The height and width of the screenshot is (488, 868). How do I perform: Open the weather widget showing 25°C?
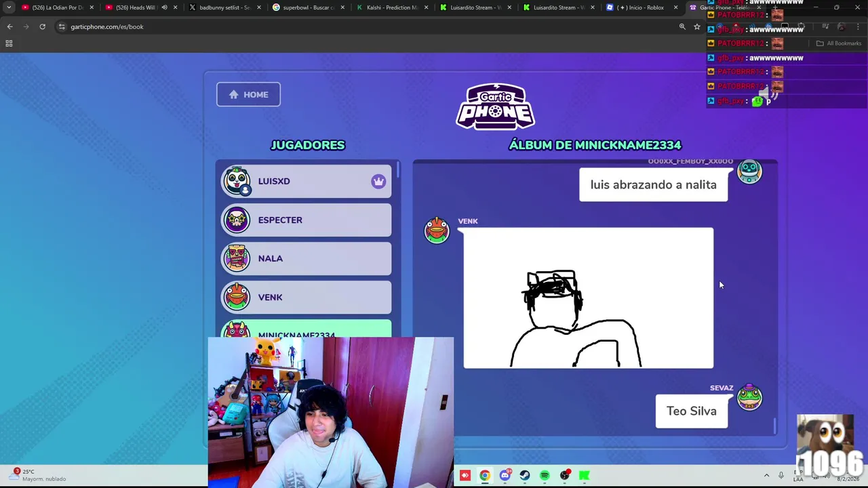tap(39, 475)
